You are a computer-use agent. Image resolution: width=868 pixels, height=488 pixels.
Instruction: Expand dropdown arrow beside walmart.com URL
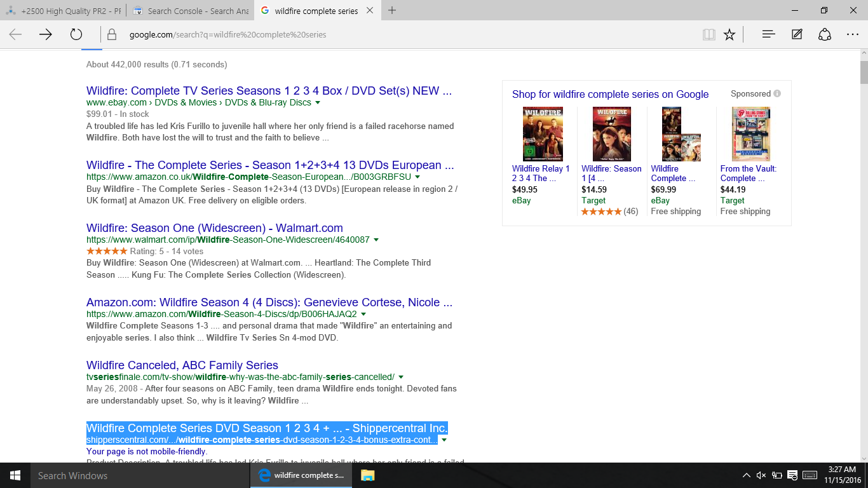[376, 240]
